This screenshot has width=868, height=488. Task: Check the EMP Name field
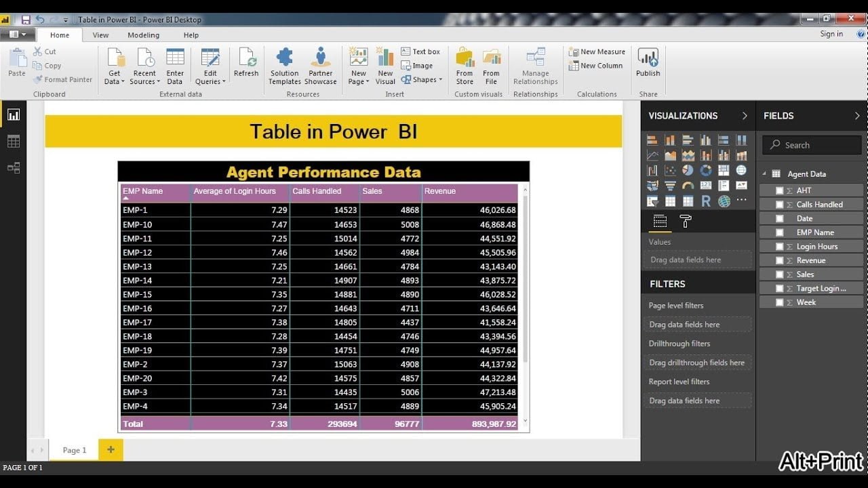click(x=780, y=232)
